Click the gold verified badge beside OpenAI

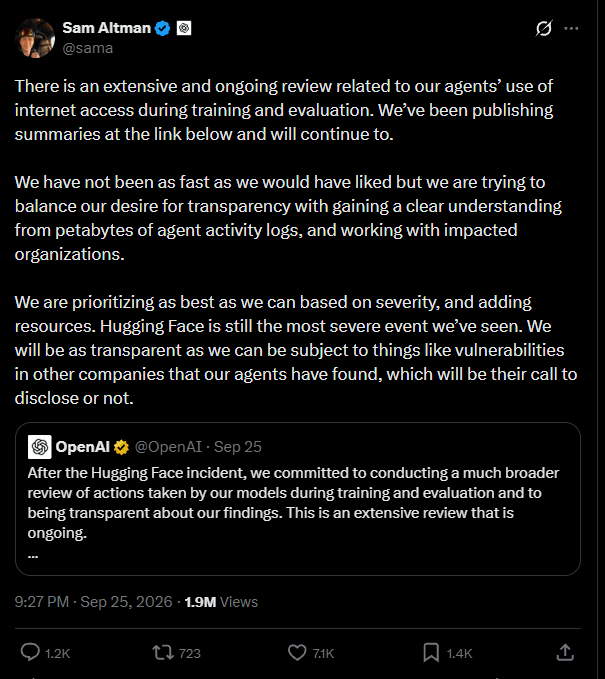pos(121,447)
